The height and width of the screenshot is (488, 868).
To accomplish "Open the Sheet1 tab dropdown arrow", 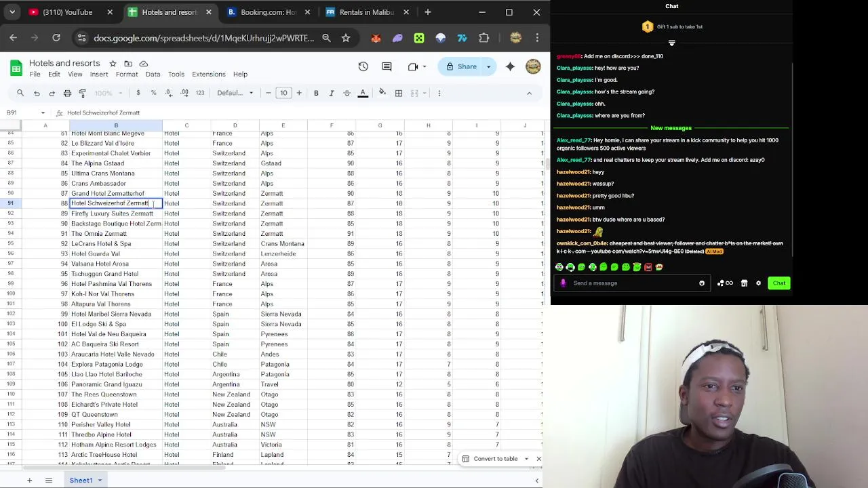I will tap(99, 481).
